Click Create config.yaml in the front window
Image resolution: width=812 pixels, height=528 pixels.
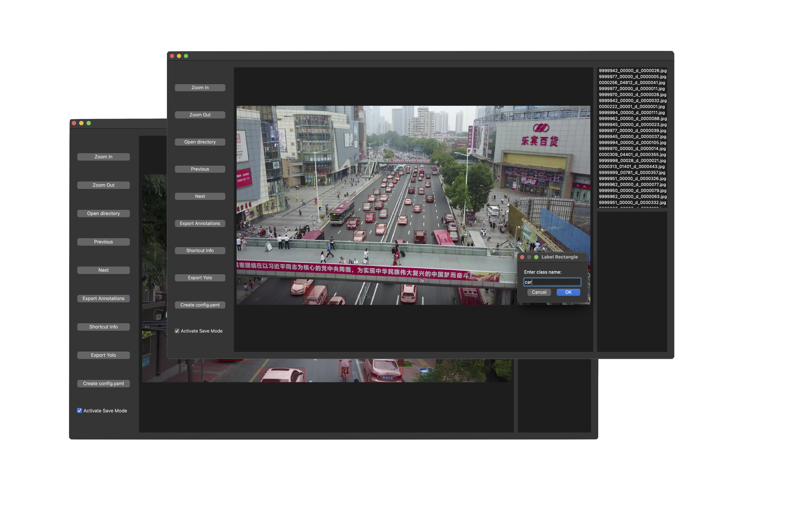pyautogui.click(x=200, y=305)
